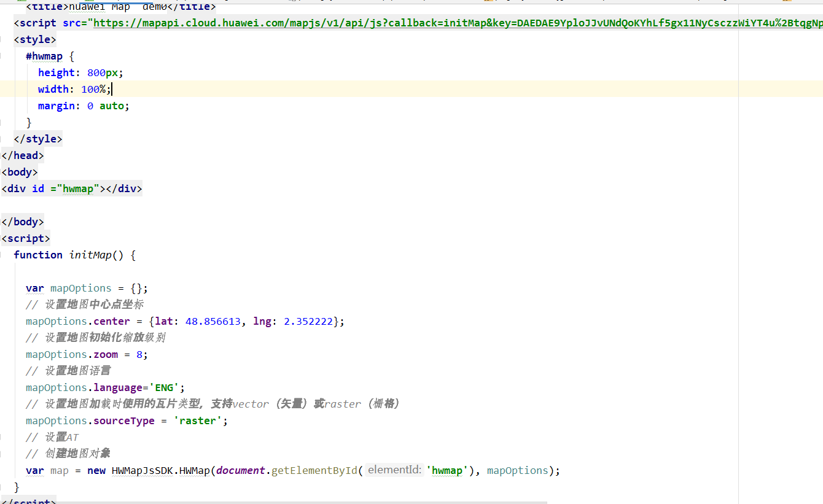Click the opening <body> tag
Viewport: 823px width, 504px height.
coord(20,172)
